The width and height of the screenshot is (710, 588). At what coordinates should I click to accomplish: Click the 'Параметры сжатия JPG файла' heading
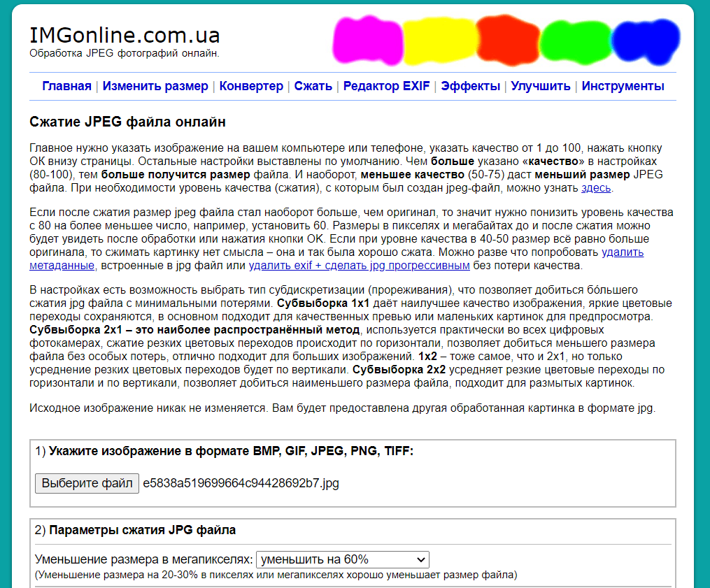click(x=142, y=530)
